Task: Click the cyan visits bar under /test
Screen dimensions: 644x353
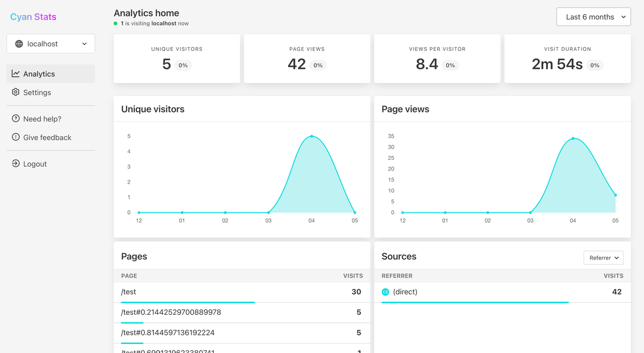Action: coord(188,302)
